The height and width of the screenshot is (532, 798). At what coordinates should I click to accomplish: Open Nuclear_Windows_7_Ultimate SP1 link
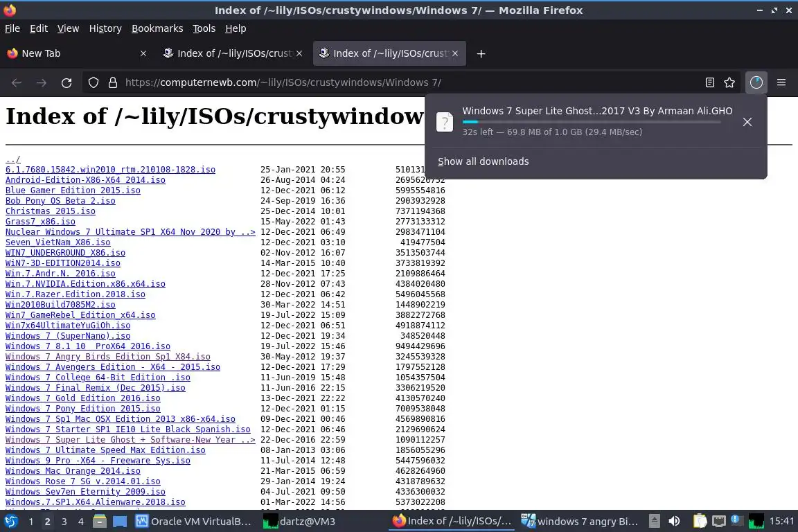click(130, 231)
